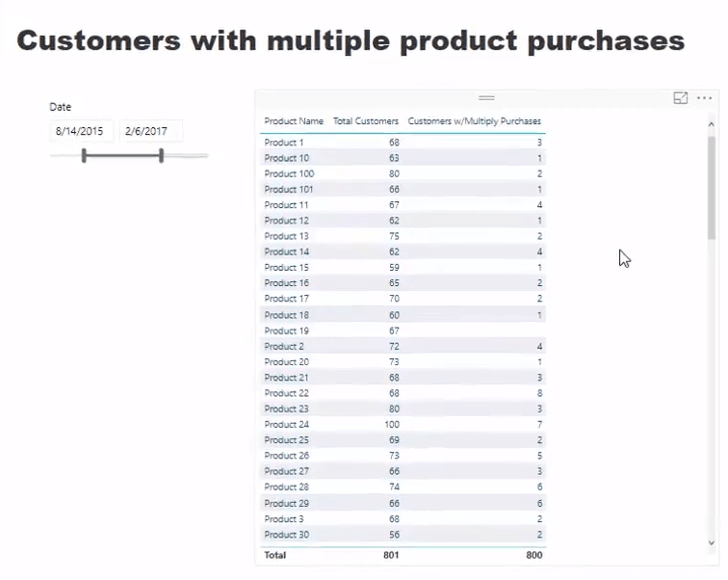
Task: Select the Product 1 row
Action: pos(403,142)
